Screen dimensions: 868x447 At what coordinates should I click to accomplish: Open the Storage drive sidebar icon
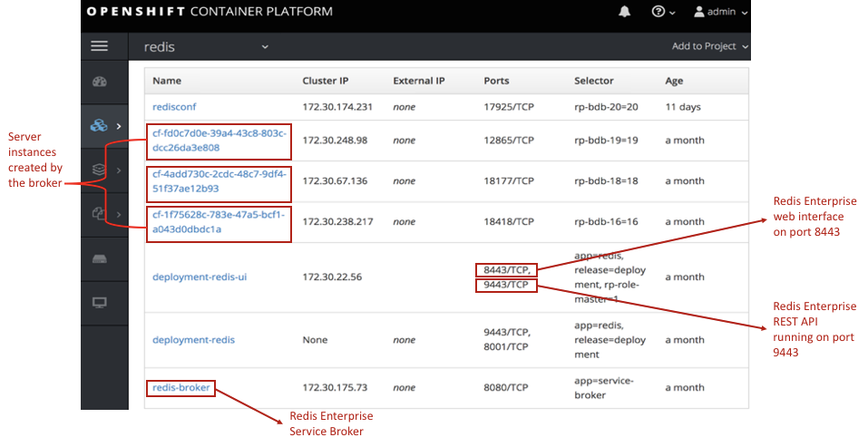pyautogui.click(x=100, y=258)
